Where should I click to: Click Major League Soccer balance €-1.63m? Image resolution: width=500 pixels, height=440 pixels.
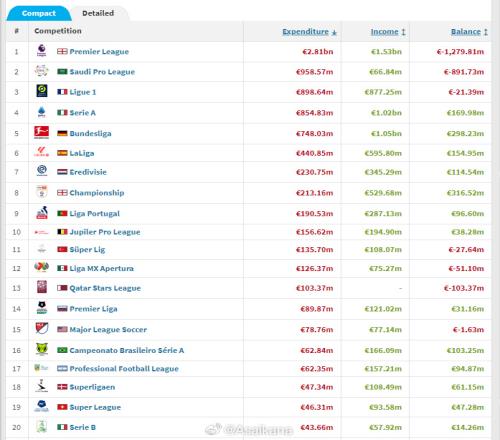tap(468, 330)
